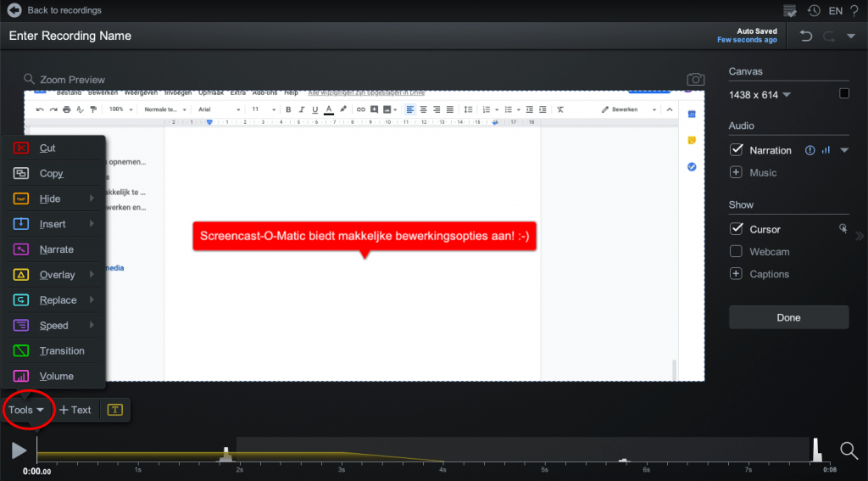This screenshot has width=868, height=481.
Task: Expand the Replace submenu arrow
Action: [x=92, y=299]
